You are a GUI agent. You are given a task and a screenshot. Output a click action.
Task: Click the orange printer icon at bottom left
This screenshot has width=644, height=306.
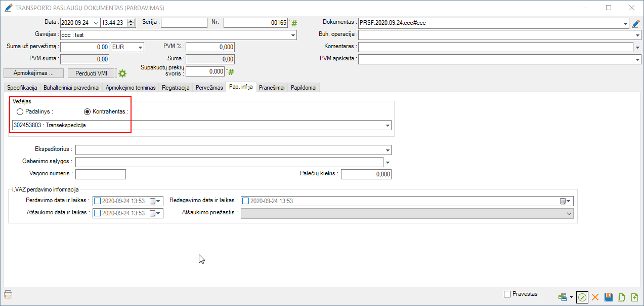tap(8, 294)
